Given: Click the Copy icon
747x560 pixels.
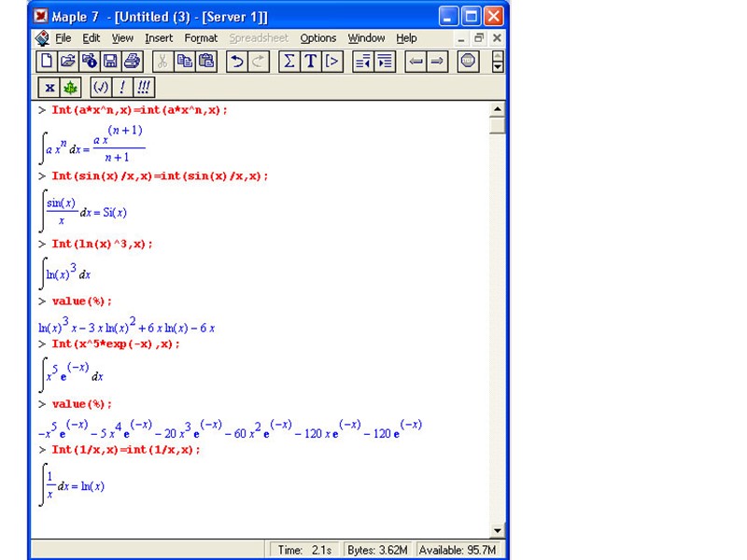Looking at the screenshot, I should [x=184, y=62].
